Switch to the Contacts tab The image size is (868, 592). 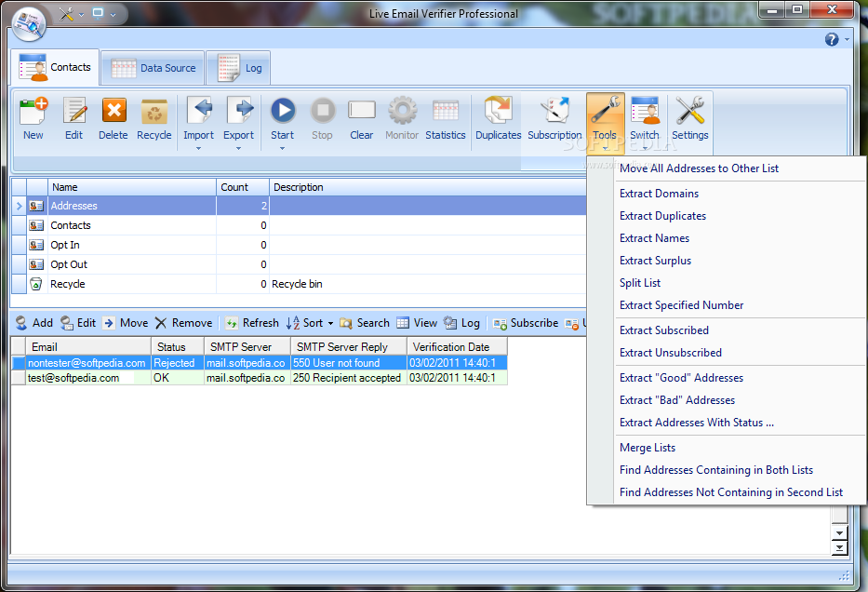(55, 68)
